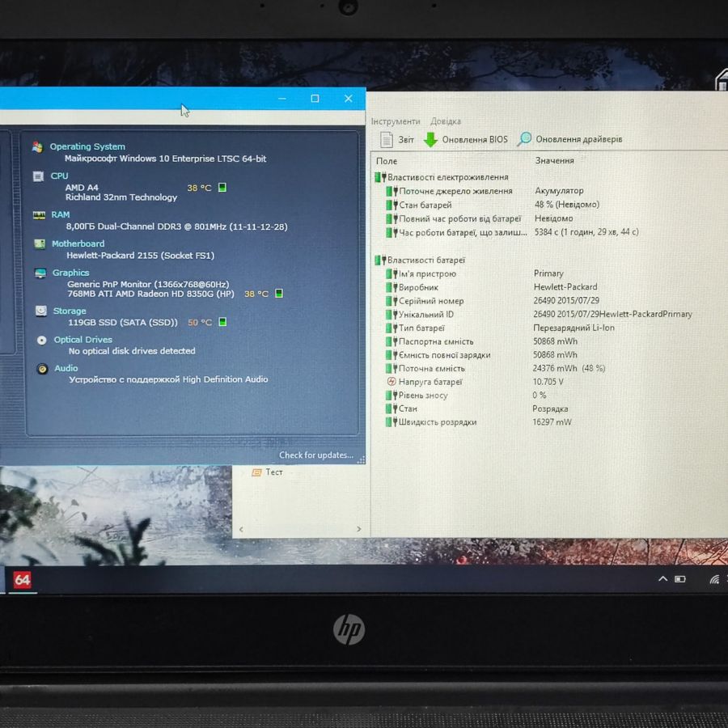This screenshot has width=728, height=728.
Task: Click the GPU 38 °C temperature indicator
Action: pyautogui.click(x=263, y=294)
